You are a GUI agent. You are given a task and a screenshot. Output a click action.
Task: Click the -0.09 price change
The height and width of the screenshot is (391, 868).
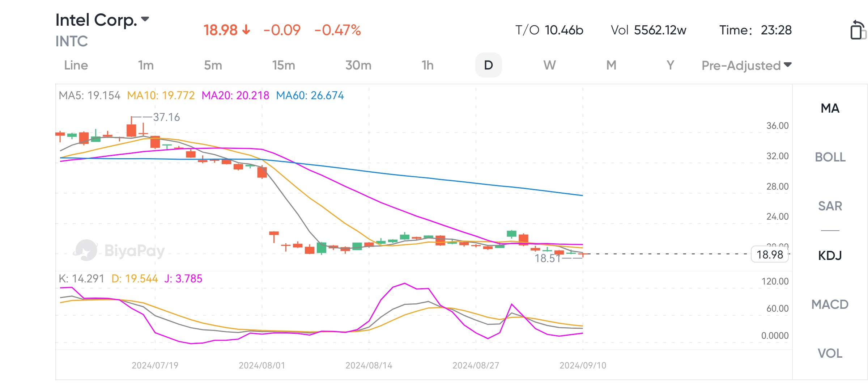point(282,30)
